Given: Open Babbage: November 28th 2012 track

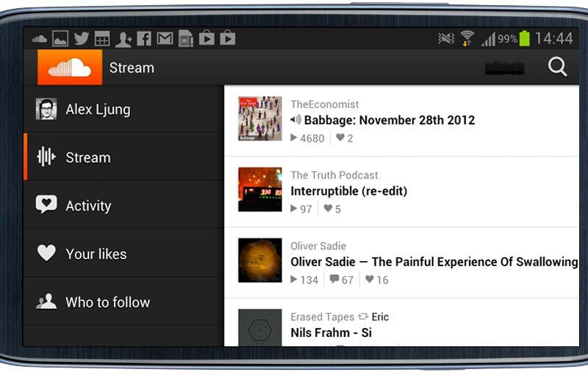Looking at the screenshot, I should 390,120.
